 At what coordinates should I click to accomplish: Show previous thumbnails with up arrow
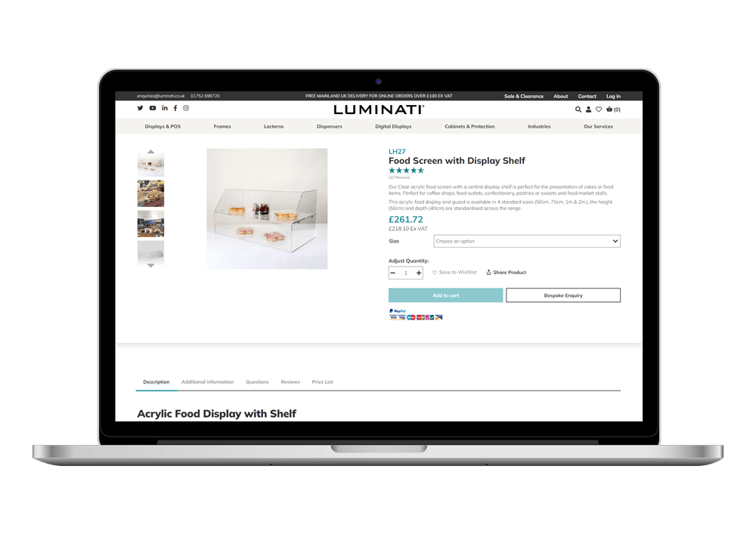[x=151, y=152]
